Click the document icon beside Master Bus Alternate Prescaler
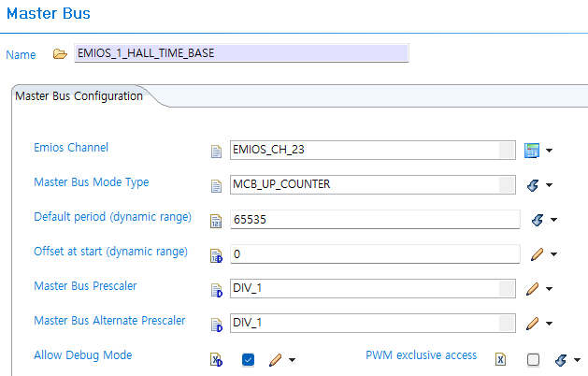The height and width of the screenshot is (376, 588). click(x=216, y=325)
